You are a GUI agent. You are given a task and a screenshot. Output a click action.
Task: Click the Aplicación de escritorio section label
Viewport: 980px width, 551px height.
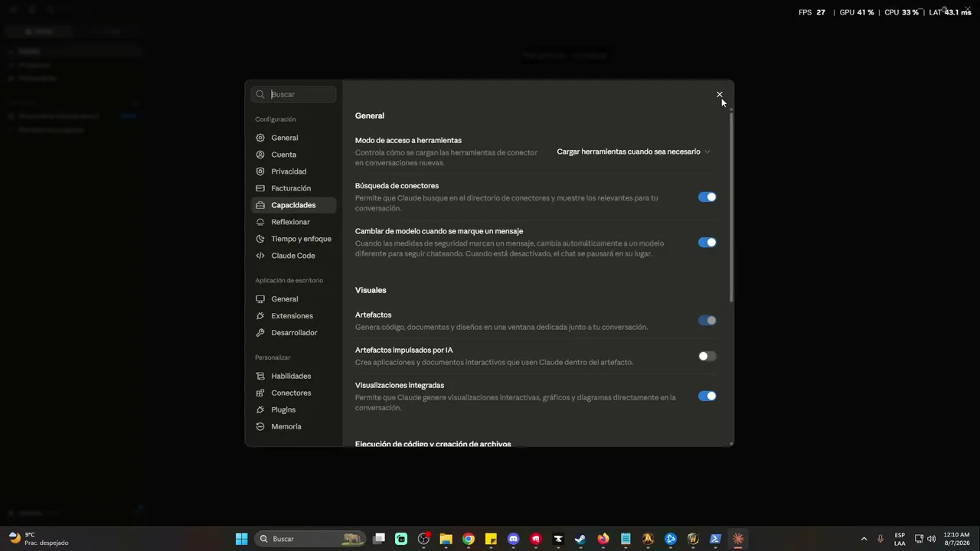[x=289, y=281]
